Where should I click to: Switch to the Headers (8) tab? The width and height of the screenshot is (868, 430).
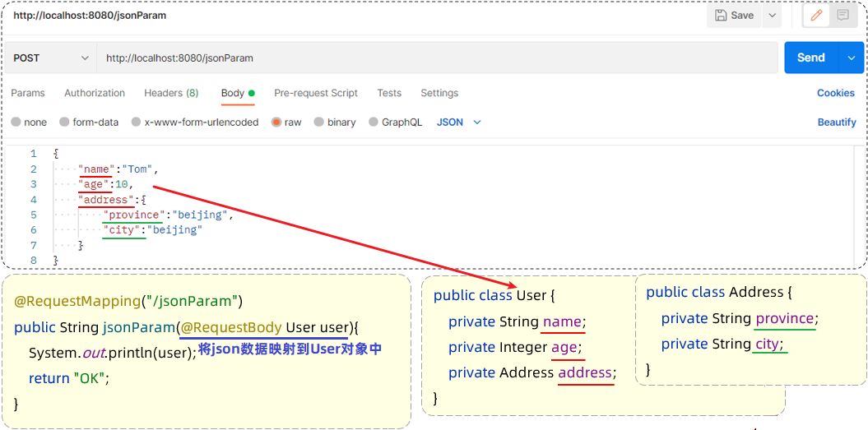pyautogui.click(x=171, y=94)
